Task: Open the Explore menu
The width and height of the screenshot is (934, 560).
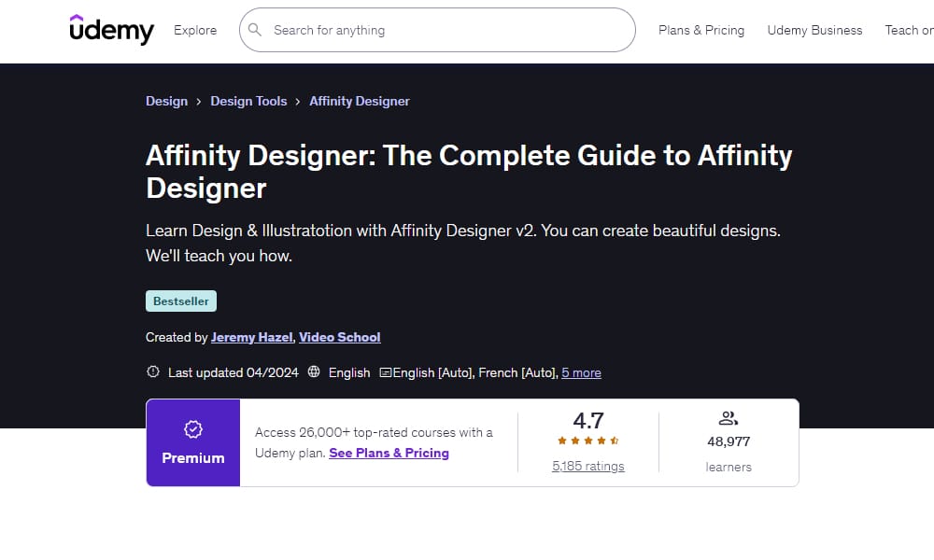Action: [194, 30]
